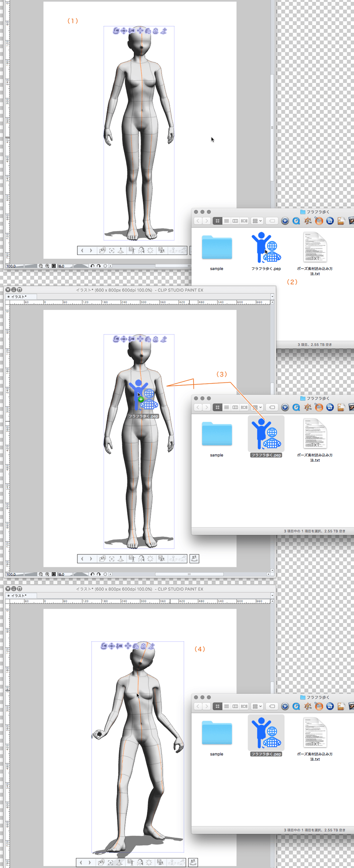Click edit tags button in middle Finder toolbar
Image resolution: width=354 pixels, height=868 pixels.
click(x=272, y=407)
